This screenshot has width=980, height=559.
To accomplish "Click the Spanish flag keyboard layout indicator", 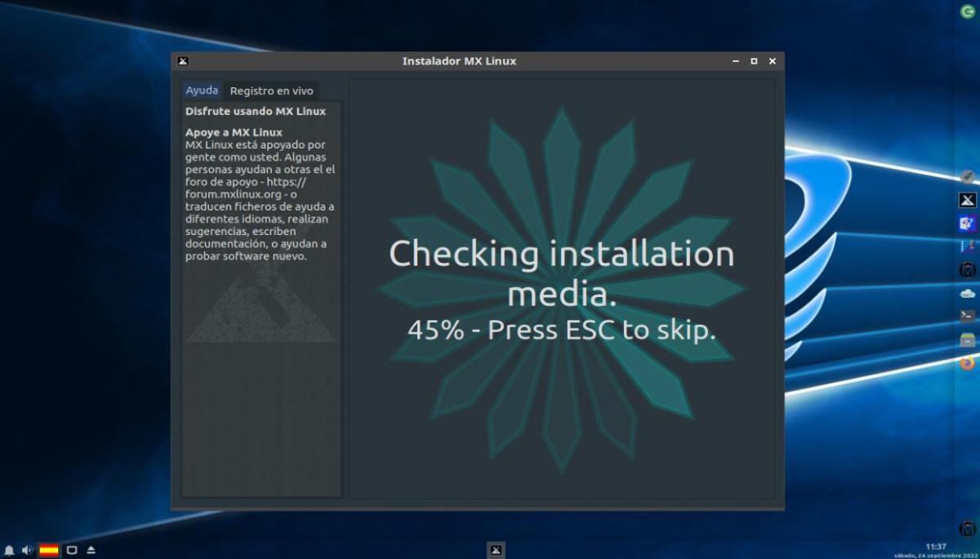I will 49,550.
